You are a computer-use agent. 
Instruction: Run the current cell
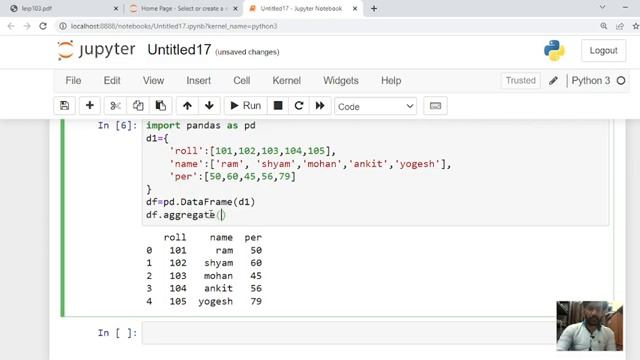point(246,106)
